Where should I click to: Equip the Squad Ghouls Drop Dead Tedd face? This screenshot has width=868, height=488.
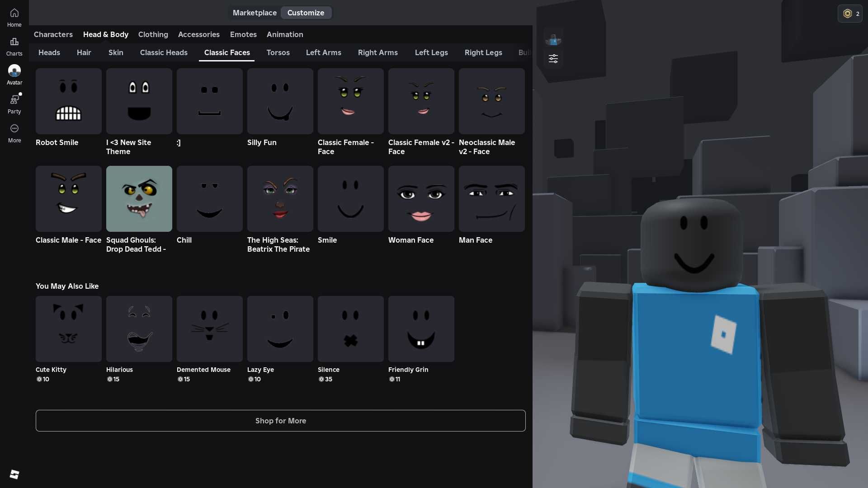(139, 199)
